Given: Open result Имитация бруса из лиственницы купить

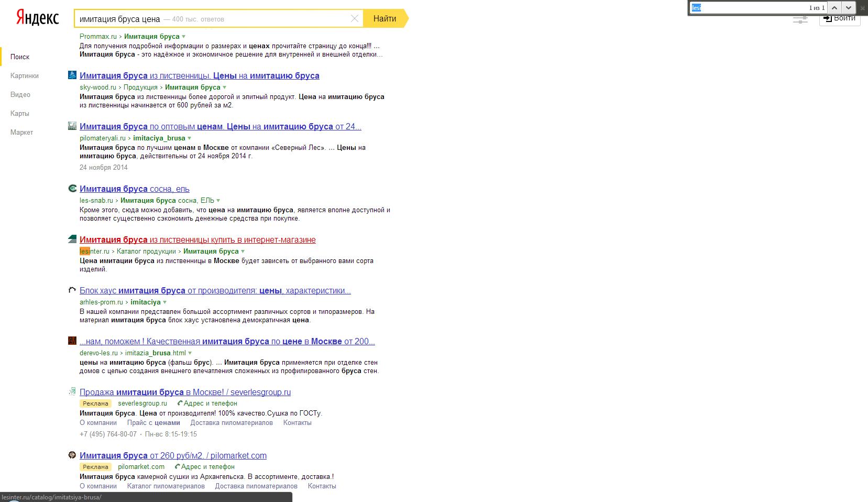Looking at the screenshot, I should click(x=197, y=239).
